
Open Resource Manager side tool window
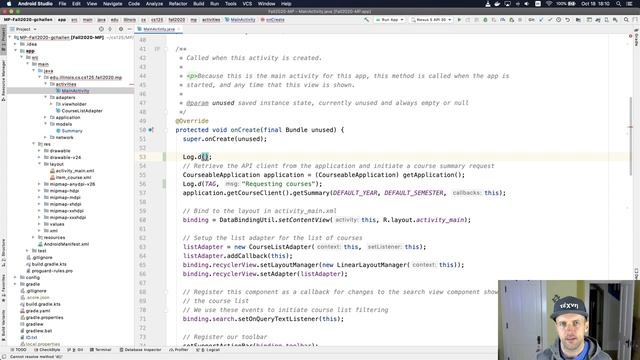pos(3,81)
